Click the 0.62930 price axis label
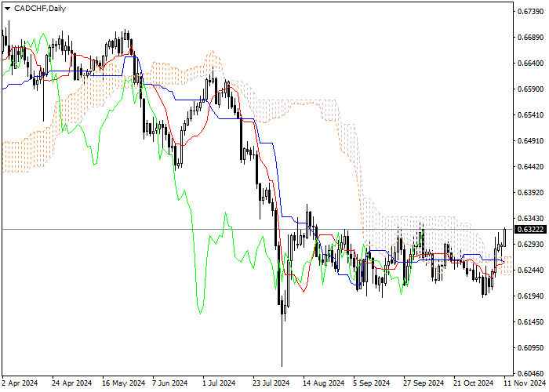The width and height of the screenshot is (549, 392). (530, 245)
